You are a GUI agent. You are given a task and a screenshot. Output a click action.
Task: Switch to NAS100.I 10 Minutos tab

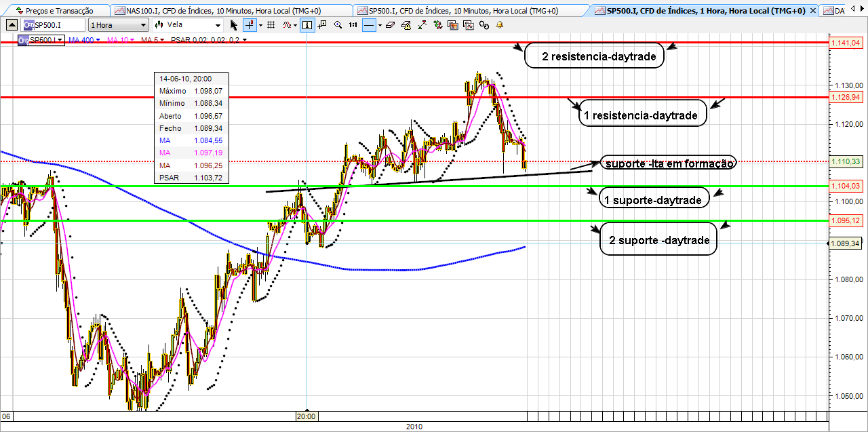[x=232, y=11]
